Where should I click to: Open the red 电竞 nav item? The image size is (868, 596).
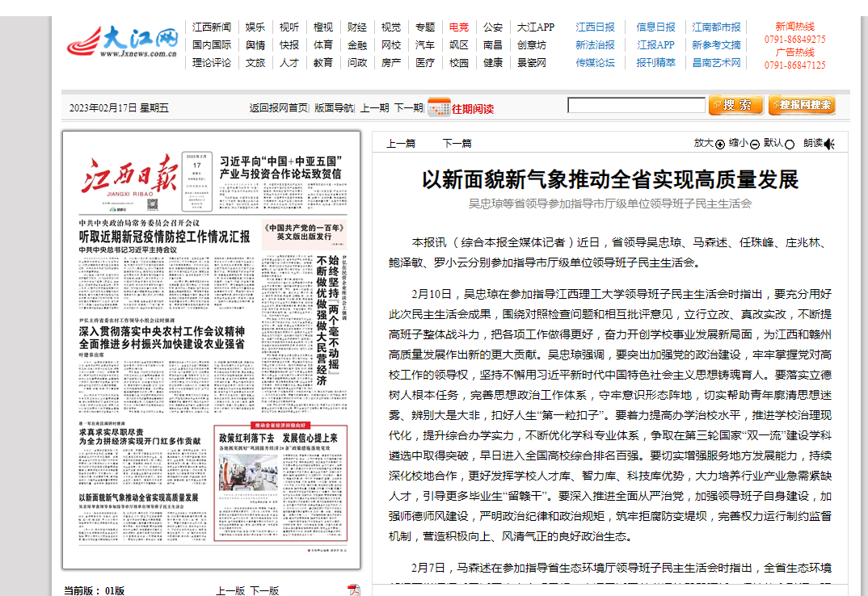pos(458,27)
